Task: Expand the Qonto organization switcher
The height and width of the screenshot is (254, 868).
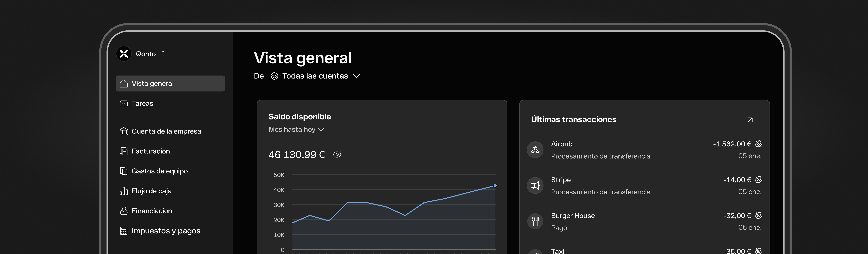Action: [163, 54]
